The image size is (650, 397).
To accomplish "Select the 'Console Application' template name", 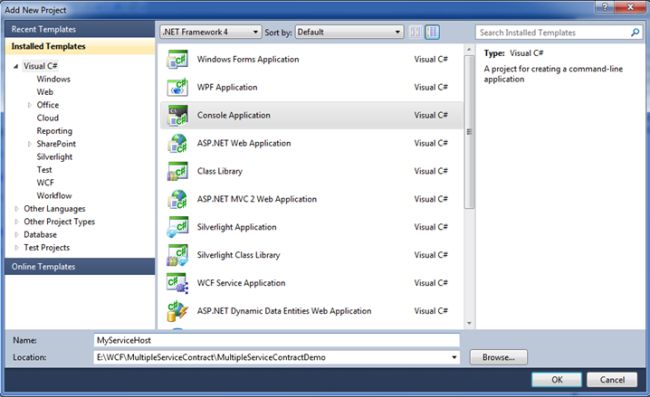I will 234,115.
